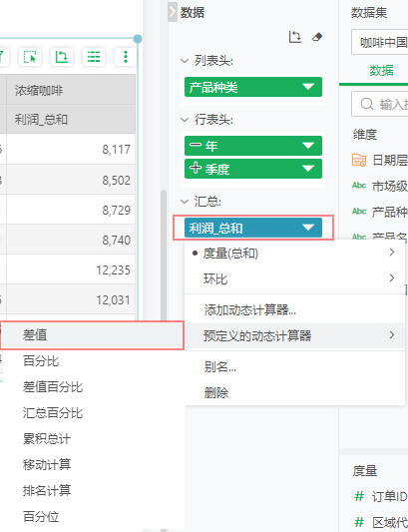Open the 咖啡中国 dataset selector

tap(379, 42)
